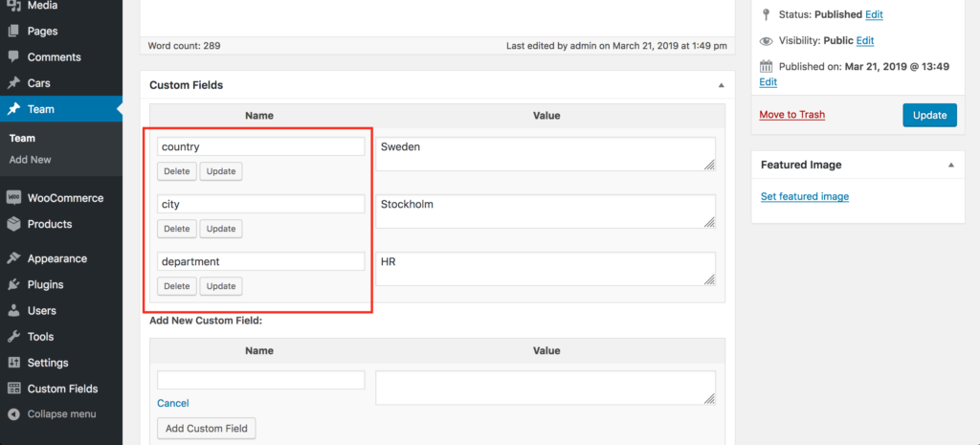This screenshot has width=980, height=445.
Task: Click the Visibility eye icon
Action: click(x=766, y=40)
